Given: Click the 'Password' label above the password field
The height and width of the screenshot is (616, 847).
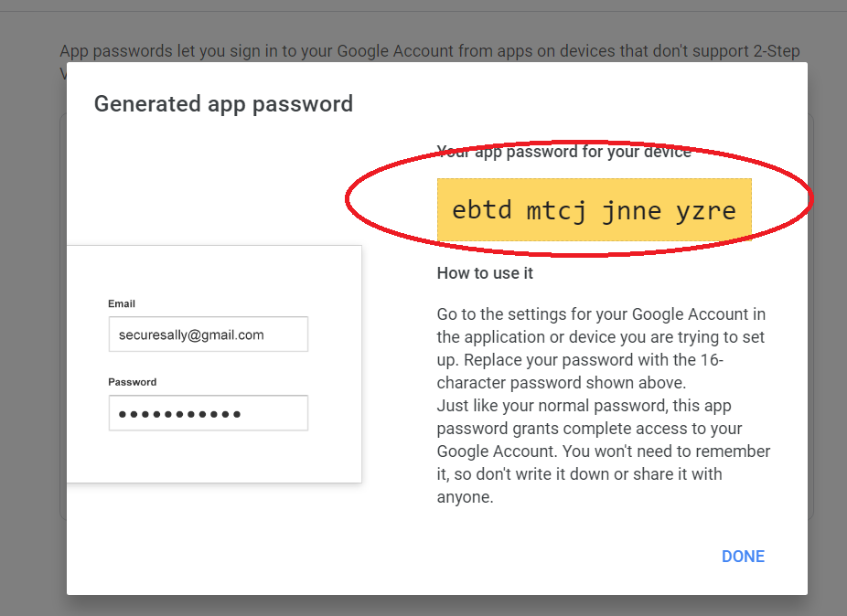Looking at the screenshot, I should coord(133,382).
